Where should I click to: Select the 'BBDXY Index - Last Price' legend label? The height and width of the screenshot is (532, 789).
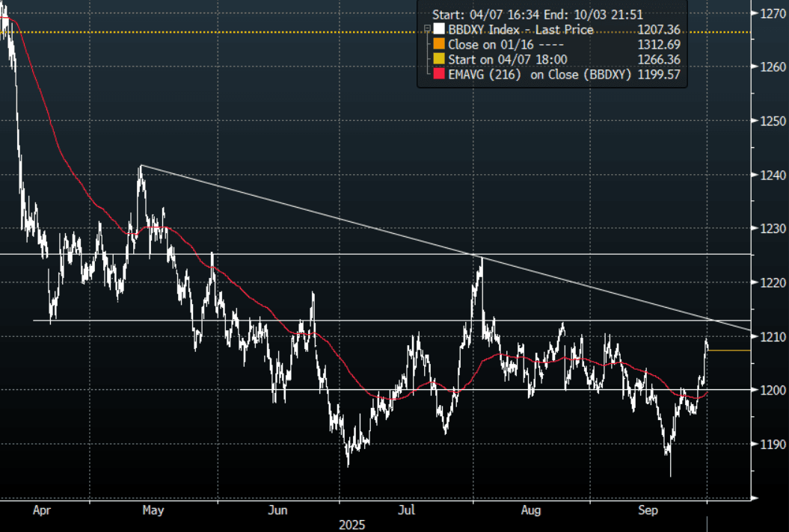click(x=521, y=30)
